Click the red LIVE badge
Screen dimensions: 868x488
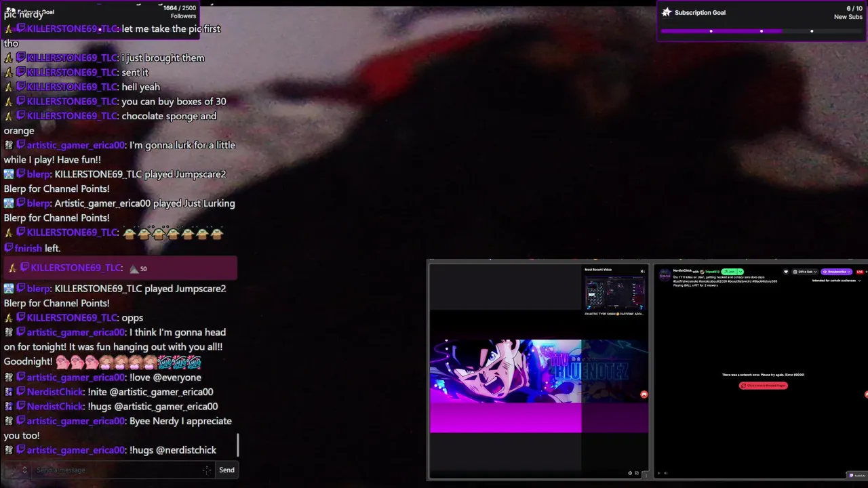point(860,272)
